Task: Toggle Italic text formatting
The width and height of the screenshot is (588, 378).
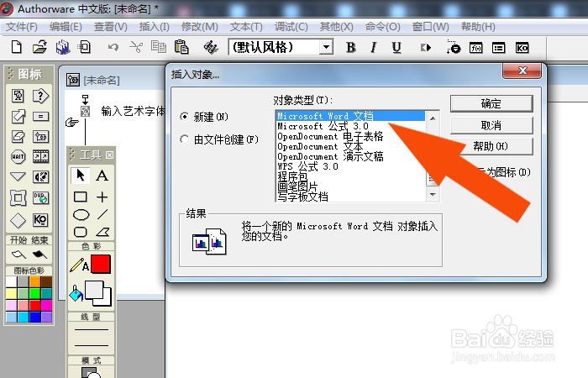Action: click(374, 47)
